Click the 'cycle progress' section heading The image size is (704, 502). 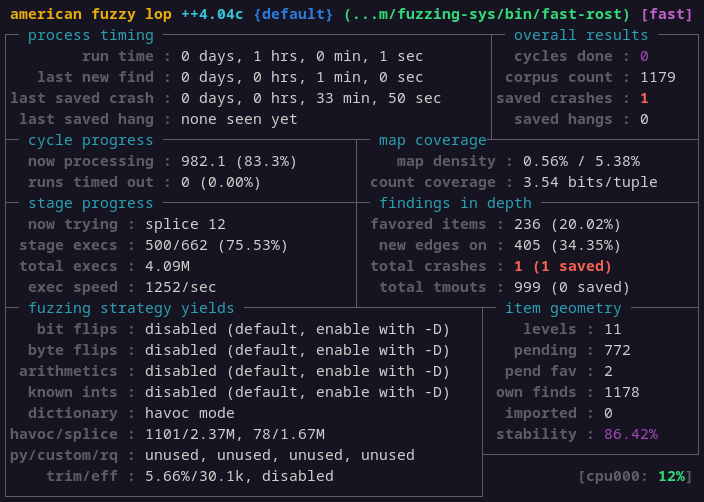pos(91,140)
